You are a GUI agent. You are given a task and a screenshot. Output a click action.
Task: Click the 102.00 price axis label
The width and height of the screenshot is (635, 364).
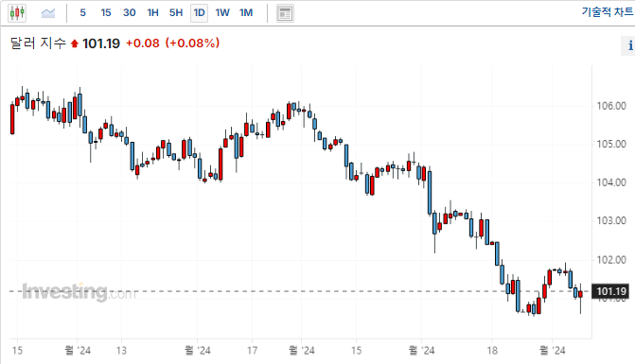click(611, 260)
